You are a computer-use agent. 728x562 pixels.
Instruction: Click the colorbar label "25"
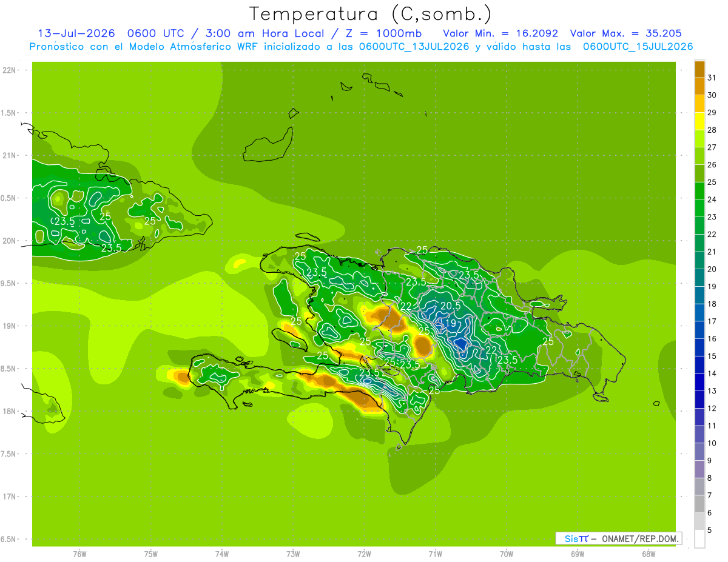[x=712, y=182]
